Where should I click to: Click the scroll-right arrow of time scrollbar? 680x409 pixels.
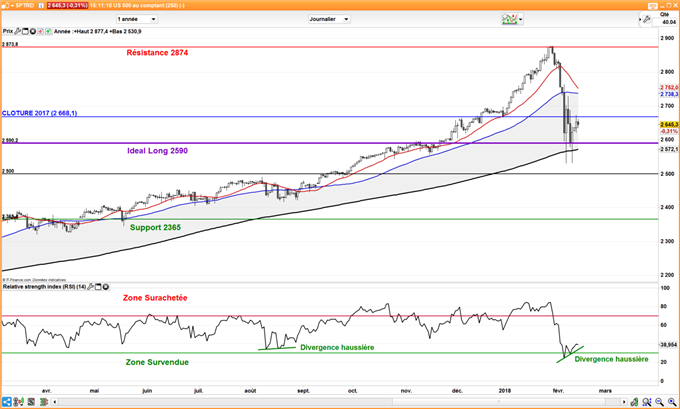click(624, 402)
